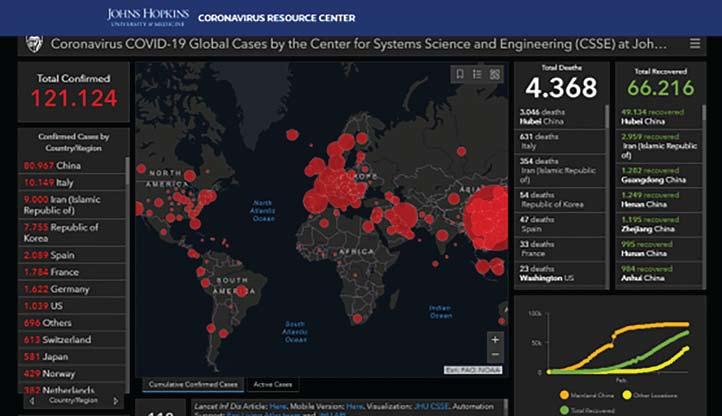Open the Mobile Version 'Here' link

(x=355, y=406)
